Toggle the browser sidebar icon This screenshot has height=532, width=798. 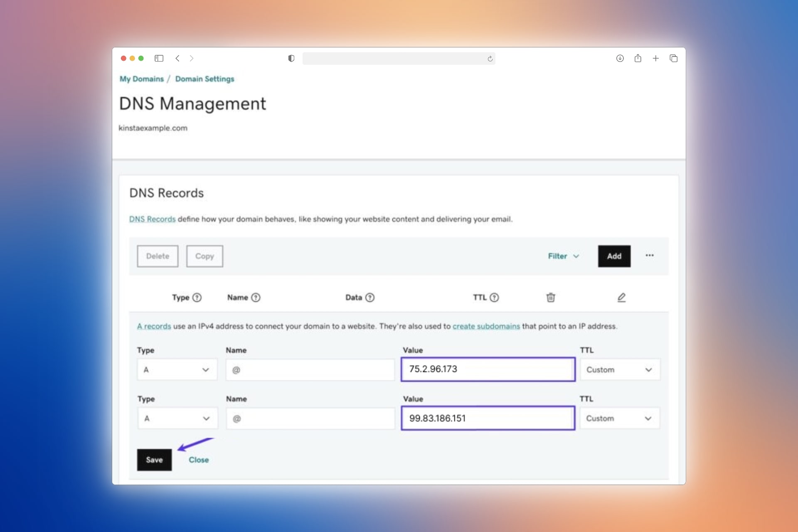tap(159, 59)
